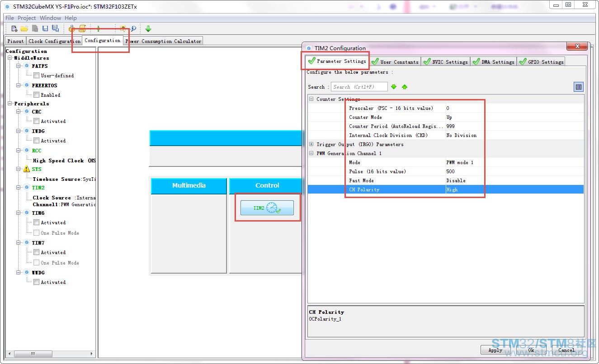Jump to previous search match with up arrow
The width and height of the screenshot is (599, 364).
pyautogui.click(x=405, y=87)
